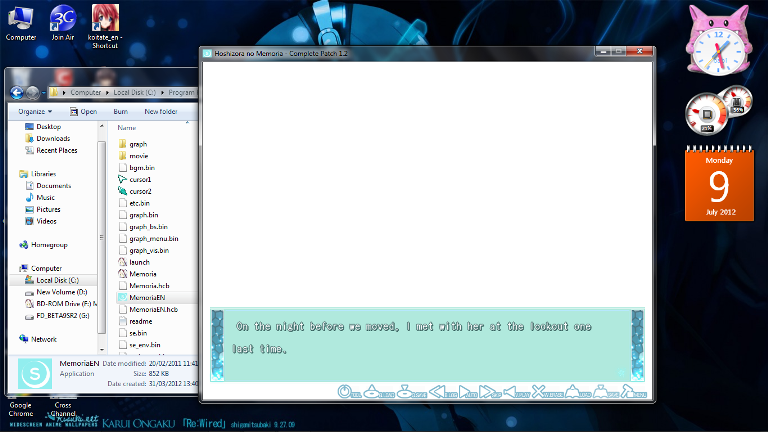
Task: Click the Load icon in game toolbar
Action: pyautogui.click(x=573, y=391)
